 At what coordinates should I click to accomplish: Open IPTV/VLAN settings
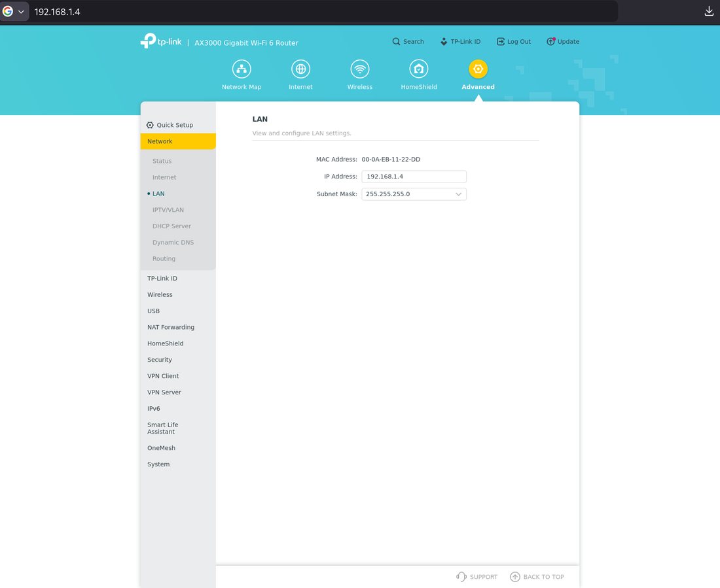tap(168, 210)
